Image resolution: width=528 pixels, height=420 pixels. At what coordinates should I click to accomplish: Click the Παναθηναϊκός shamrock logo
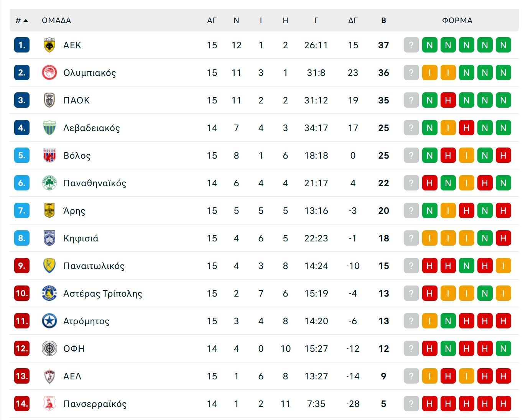tap(49, 183)
